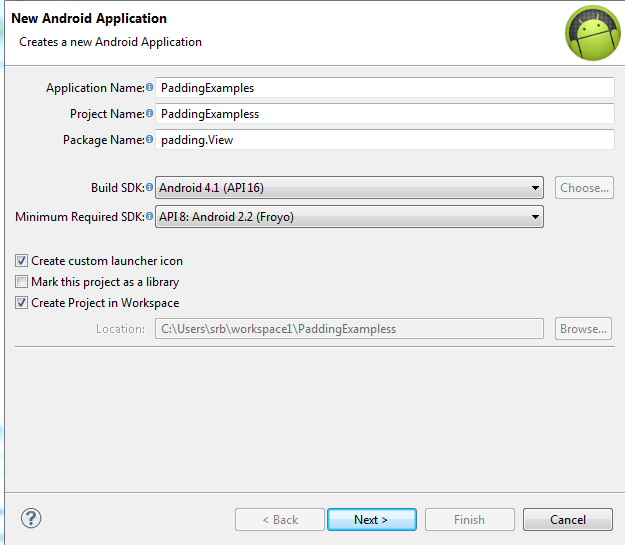Click the 'New Android Application' title text
Screen dimensions: 625x545
click(x=89, y=18)
